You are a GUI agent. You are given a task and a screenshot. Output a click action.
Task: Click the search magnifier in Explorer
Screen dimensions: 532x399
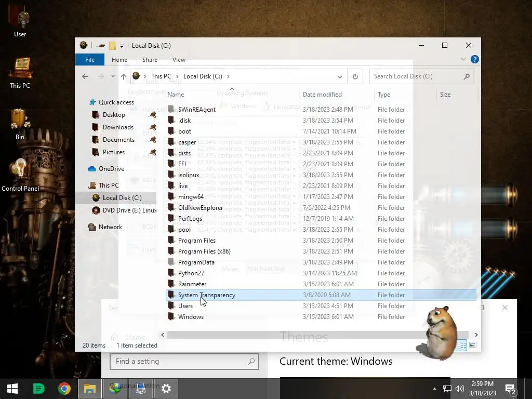click(x=467, y=76)
